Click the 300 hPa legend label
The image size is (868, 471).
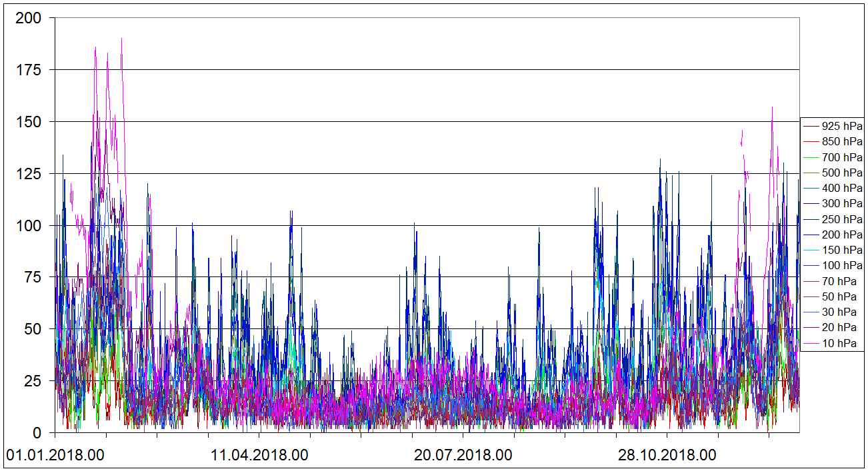click(x=842, y=203)
